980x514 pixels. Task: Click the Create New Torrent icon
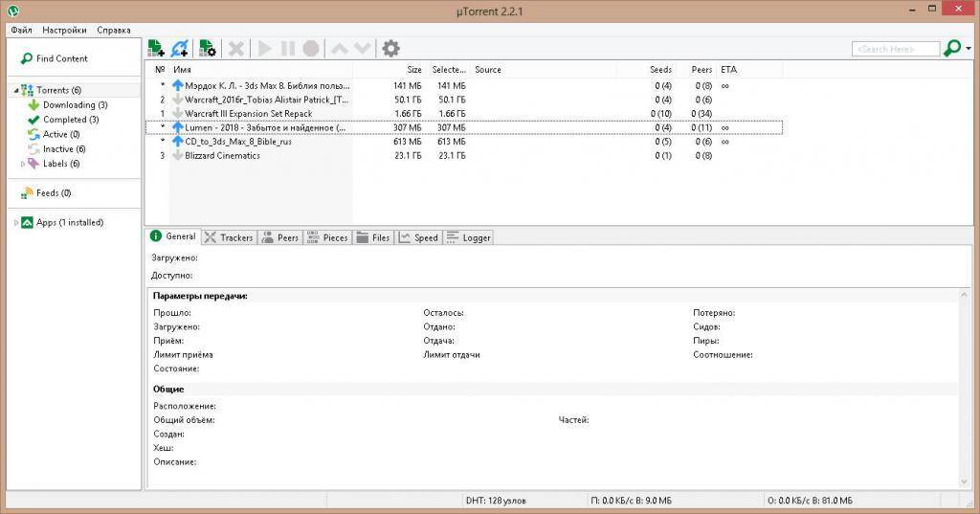point(207,48)
